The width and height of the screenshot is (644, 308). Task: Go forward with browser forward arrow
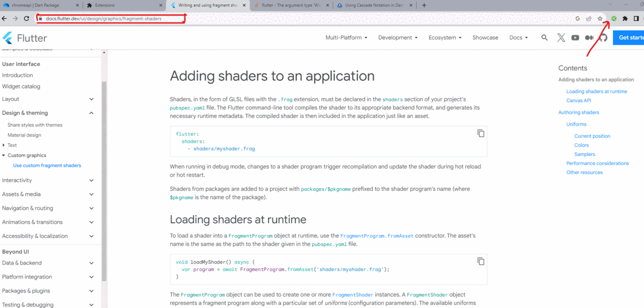point(16,18)
